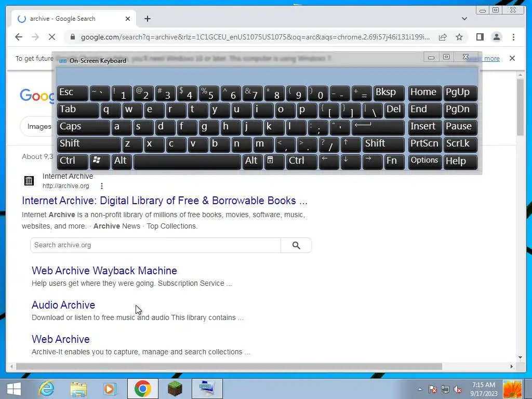Toggle the Fn key on keyboard
The height and width of the screenshot is (399, 532).
tap(394, 161)
